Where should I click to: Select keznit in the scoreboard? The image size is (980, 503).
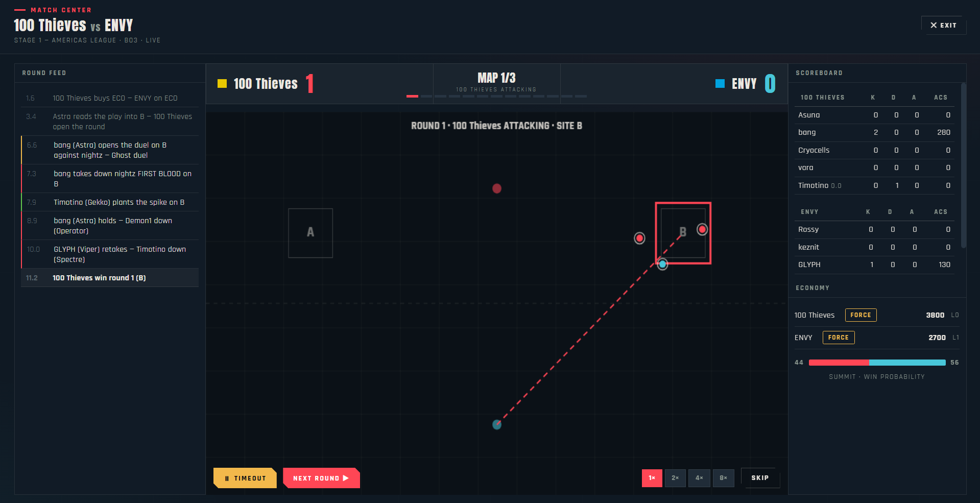[875, 247]
